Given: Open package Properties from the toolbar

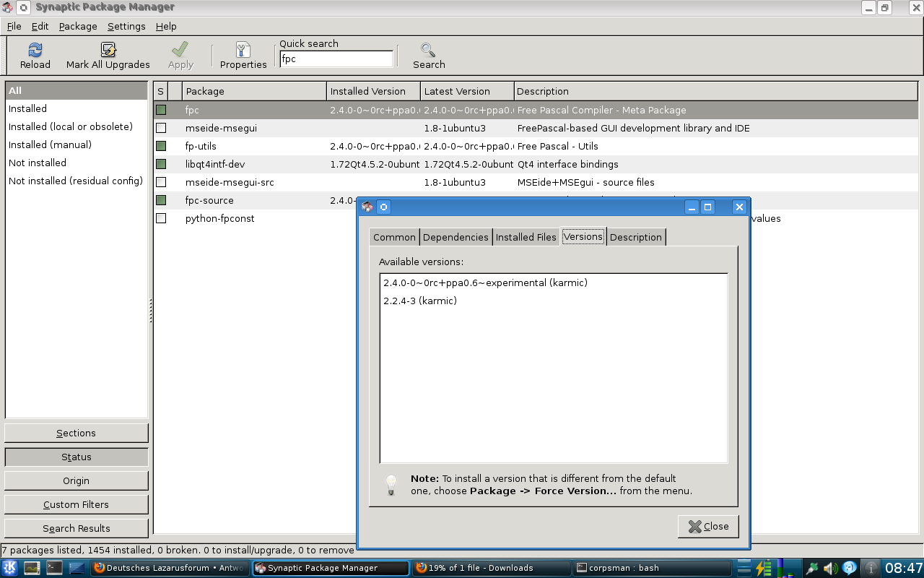Looking at the screenshot, I should pyautogui.click(x=243, y=51).
